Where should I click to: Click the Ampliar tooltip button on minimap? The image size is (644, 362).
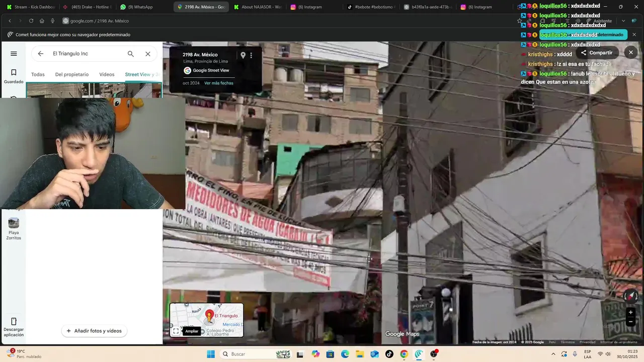tap(192, 331)
